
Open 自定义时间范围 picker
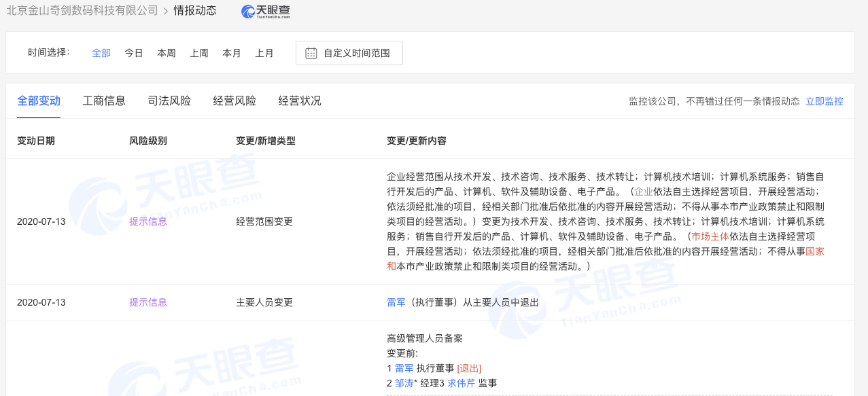349,53
